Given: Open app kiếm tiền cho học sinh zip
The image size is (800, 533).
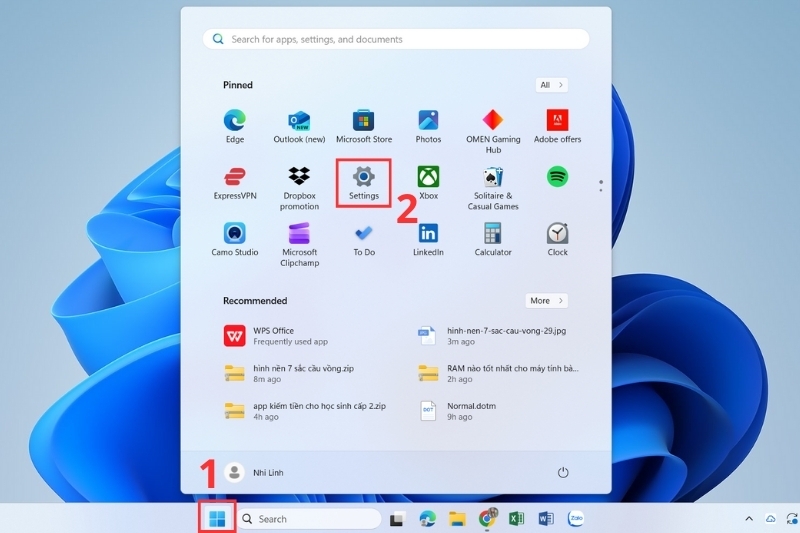Looking at the screenshot, I should [304, 411].
